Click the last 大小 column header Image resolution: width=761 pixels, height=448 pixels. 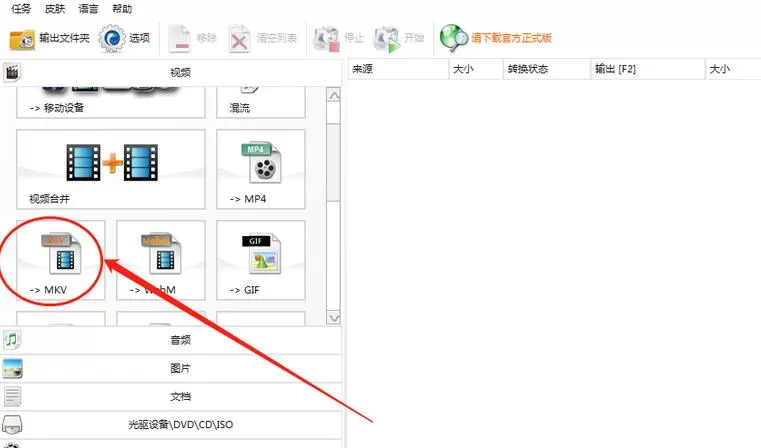pos(733,69)
